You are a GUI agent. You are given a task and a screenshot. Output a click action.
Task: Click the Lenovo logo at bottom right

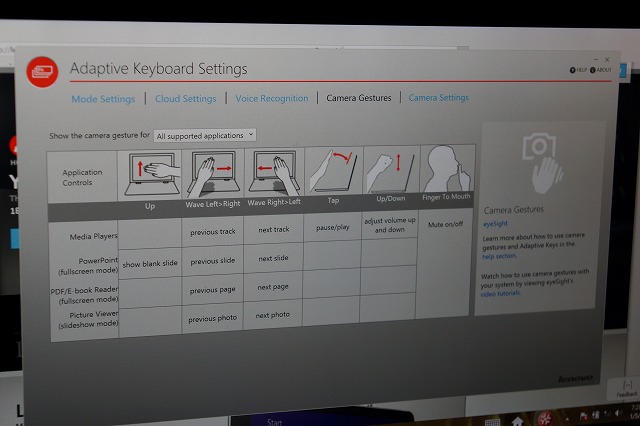(575, 379)
